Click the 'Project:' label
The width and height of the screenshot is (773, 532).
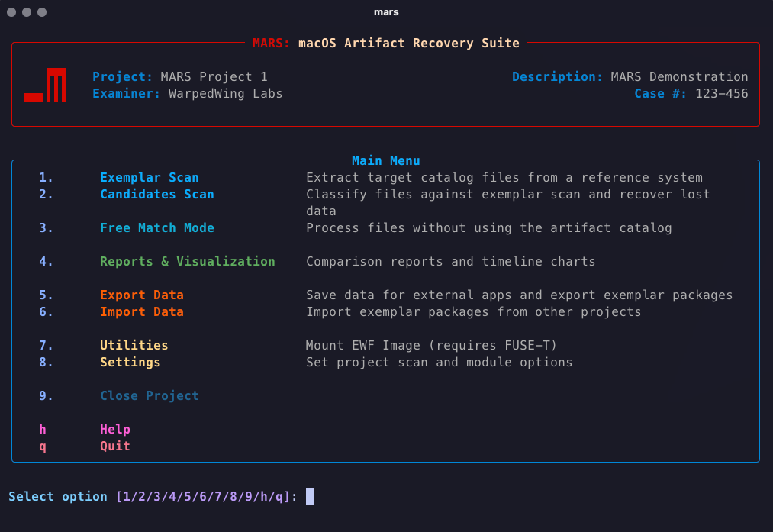coord(123,77)
